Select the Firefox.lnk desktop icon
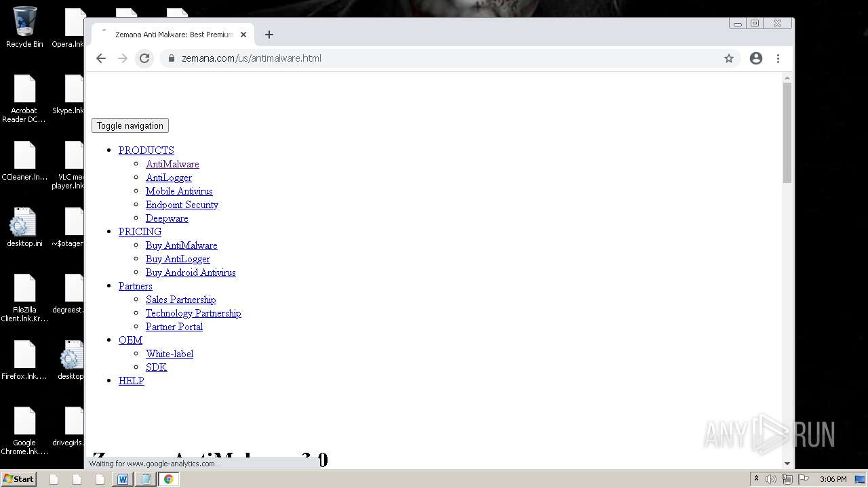The image size is (868, 488). (x=24, y=361)
